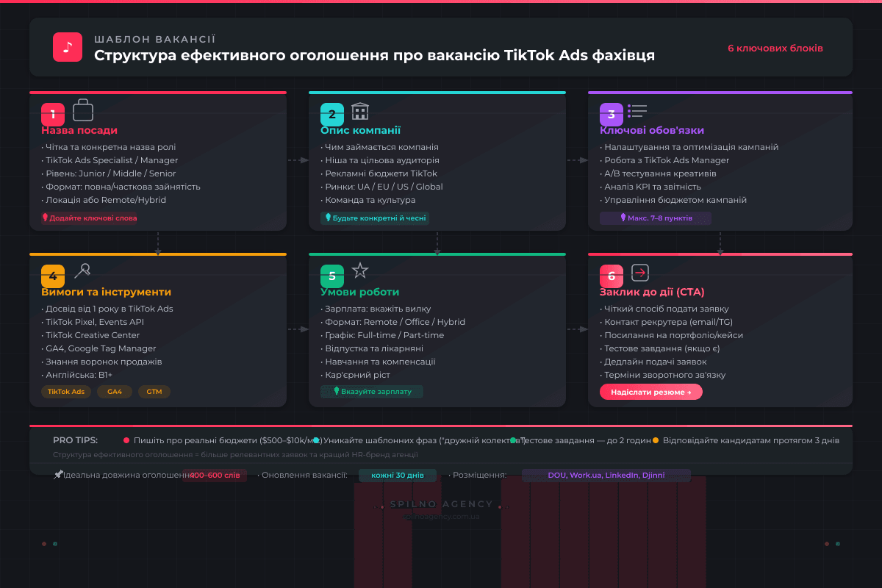Screen dimensions: 882x588
Task: Click 'Відпустка та лікарняні' line
Action: 372,348
